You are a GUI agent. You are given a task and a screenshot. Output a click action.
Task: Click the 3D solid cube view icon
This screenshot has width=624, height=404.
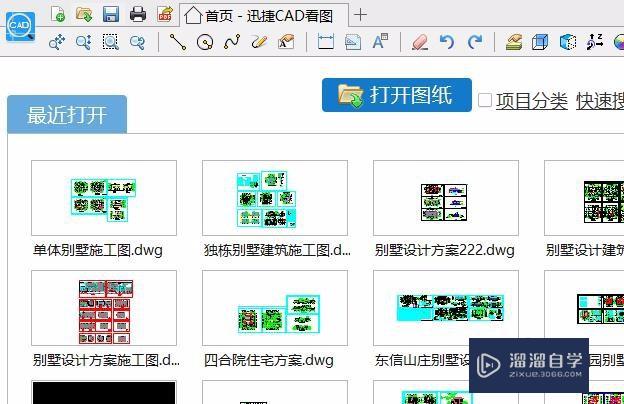pyautogui.click(x=568, y=42)
